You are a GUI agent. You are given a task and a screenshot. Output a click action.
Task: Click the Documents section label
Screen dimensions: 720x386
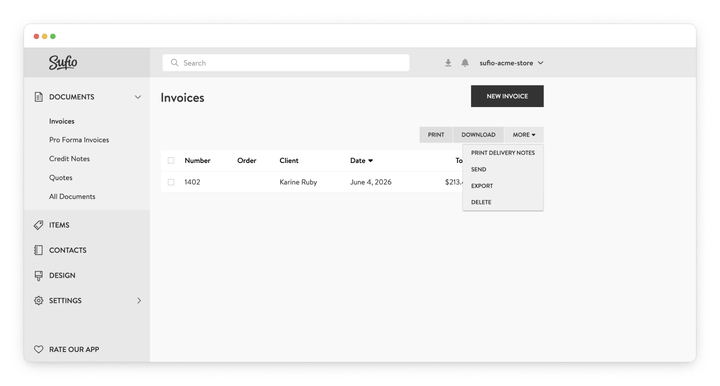72,97
